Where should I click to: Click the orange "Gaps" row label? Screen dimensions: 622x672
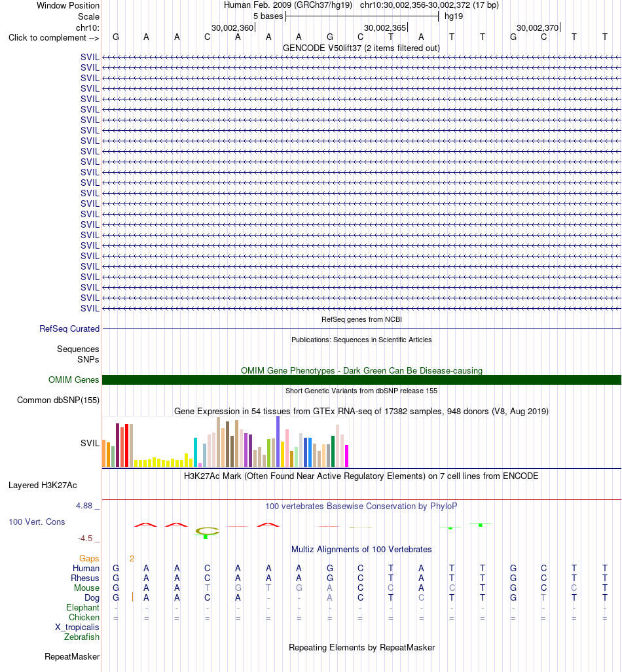pos(89,558)
